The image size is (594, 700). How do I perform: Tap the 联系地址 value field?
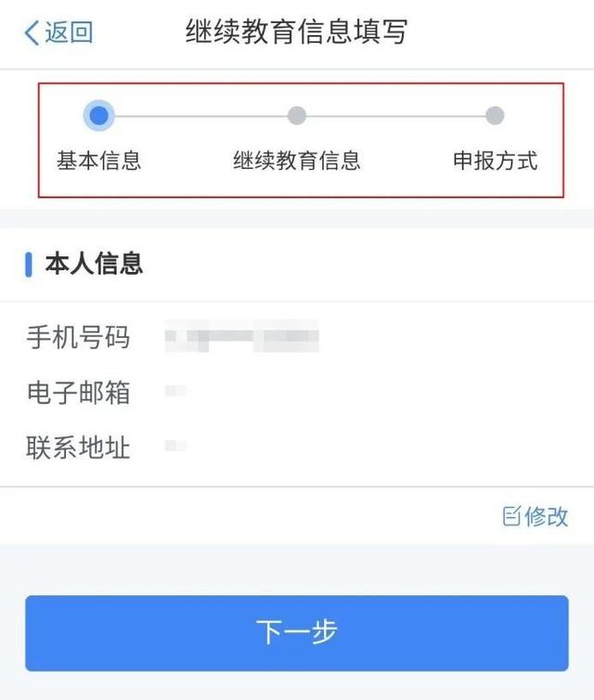tap(175, 446)
